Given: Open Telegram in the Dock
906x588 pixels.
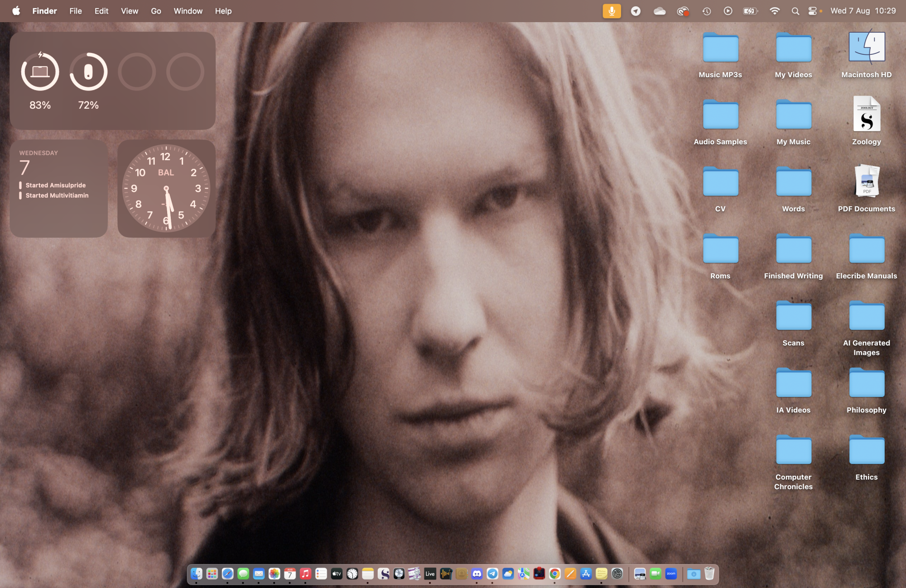Looking at the screenshot, I should pos(492,574).
